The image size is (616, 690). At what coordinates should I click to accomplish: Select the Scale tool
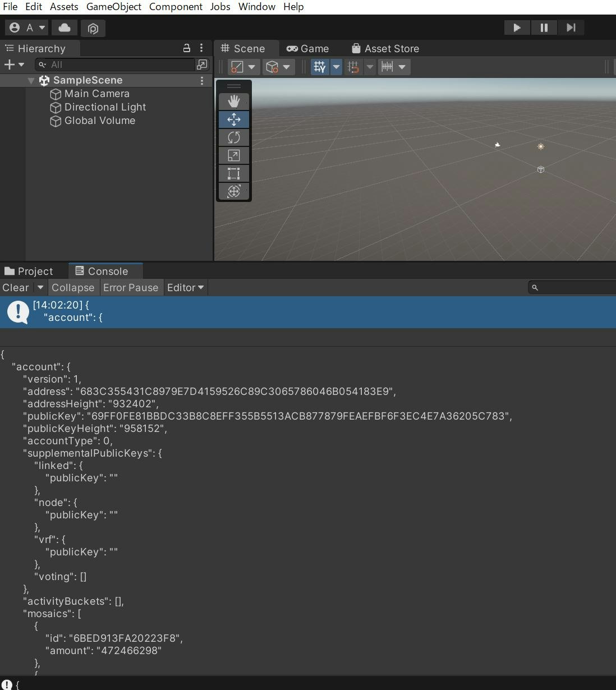tap(234, 155)
